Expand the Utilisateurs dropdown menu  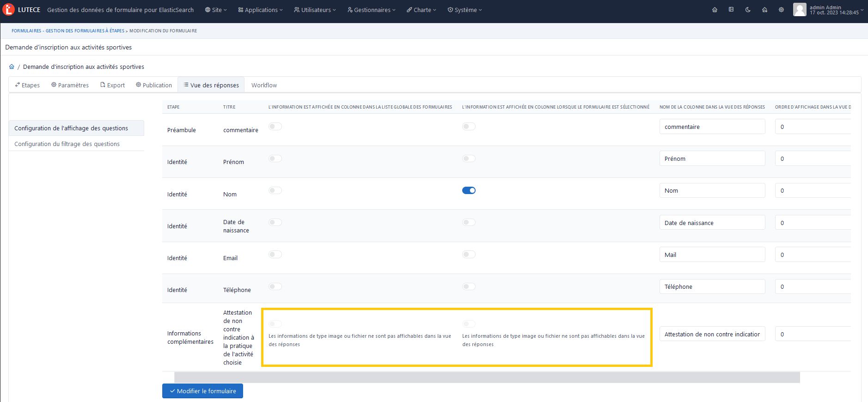(x=315, y=10)
